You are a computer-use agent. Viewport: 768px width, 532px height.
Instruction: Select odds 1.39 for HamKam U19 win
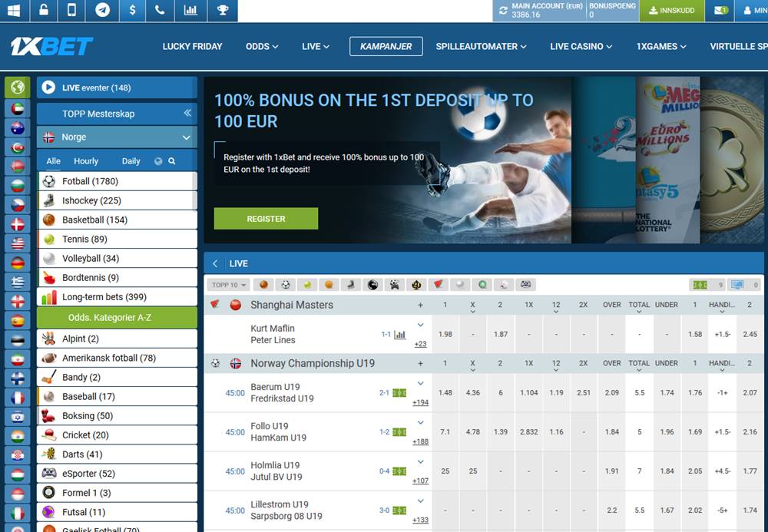pos(501,431)
